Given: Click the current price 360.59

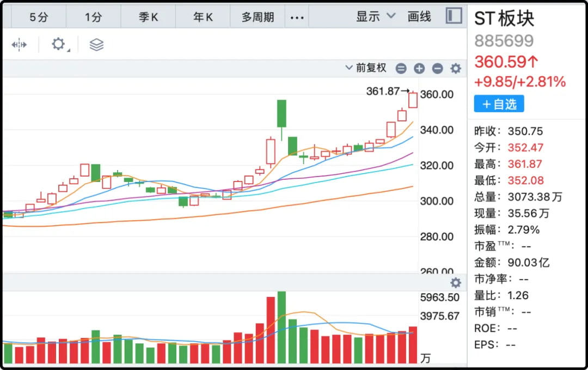Looking at the screenshot, I should [506, 62].
